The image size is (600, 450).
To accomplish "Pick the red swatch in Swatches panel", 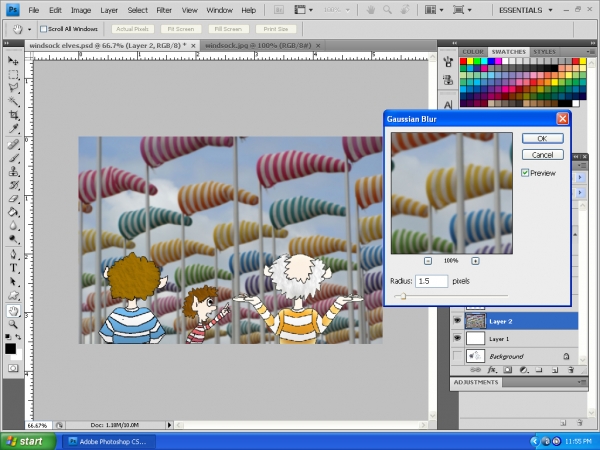I will click(x=463, y=61).
